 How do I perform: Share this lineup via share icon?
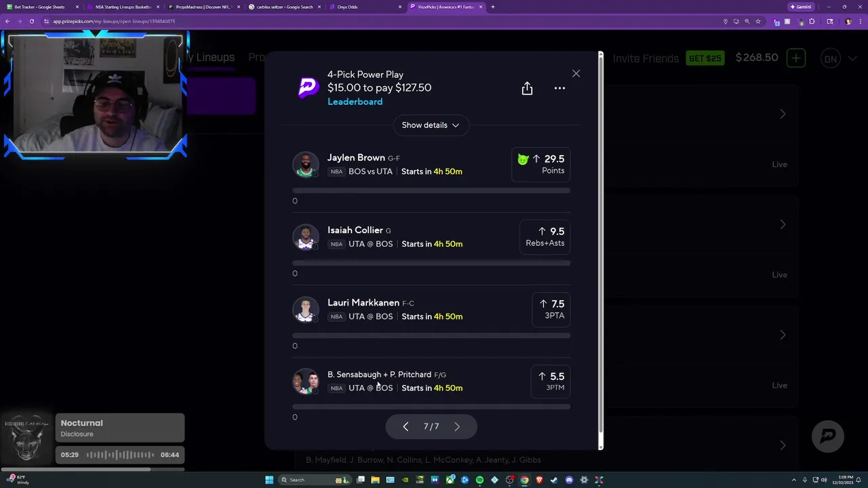click(x=527, y=89)
